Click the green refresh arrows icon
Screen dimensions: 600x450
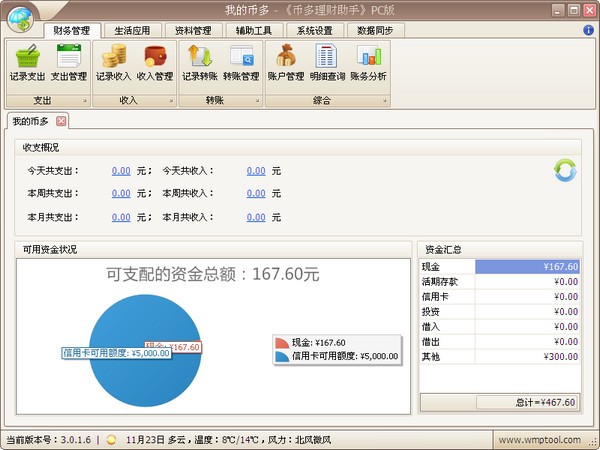pyautogui.click(x=565, y=171)
